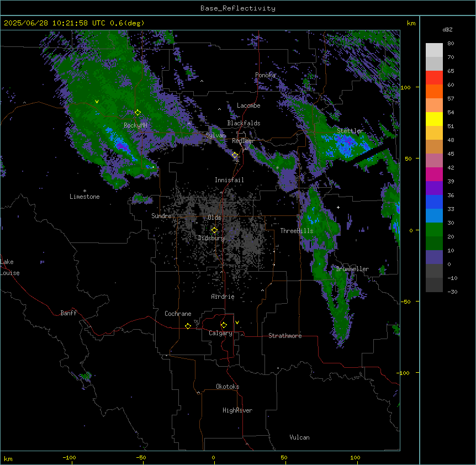
Task: Click the Strathmore town label
Action: coord(285,336)
